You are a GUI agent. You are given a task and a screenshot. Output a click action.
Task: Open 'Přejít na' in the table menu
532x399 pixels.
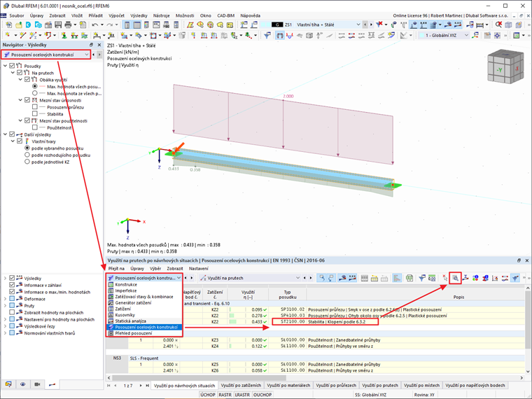[116, 268]
